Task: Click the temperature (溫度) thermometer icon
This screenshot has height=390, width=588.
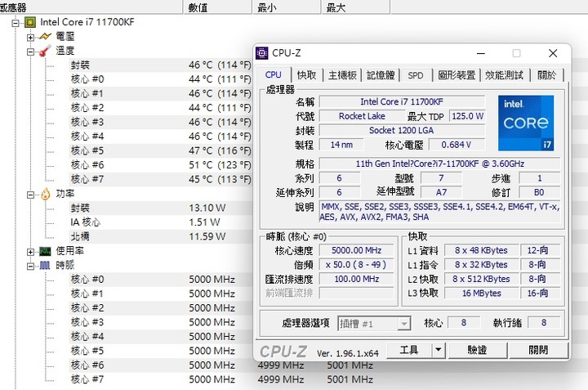Action: [45, 51]
